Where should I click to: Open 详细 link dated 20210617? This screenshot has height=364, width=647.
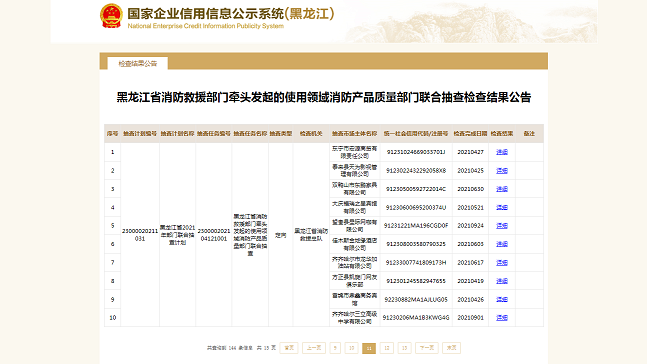pyautogui.click(x=502, y=262)
